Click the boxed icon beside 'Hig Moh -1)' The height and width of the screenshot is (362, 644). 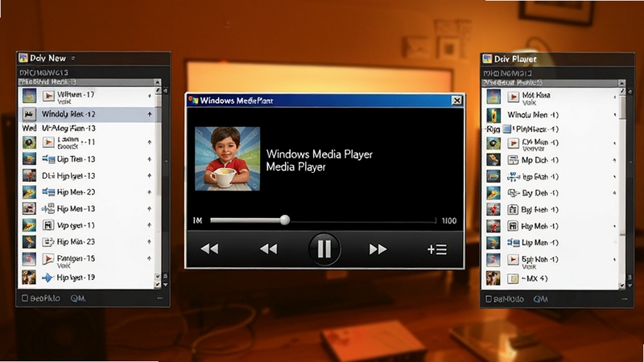click(513, 226)
